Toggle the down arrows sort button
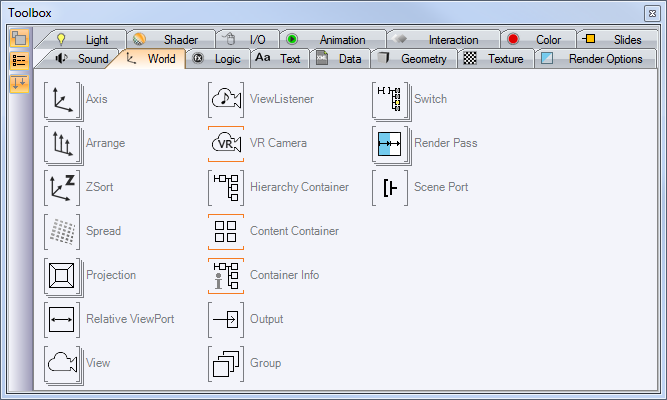Viewport: 667px width, 400px height. click(x=19, y=83)
